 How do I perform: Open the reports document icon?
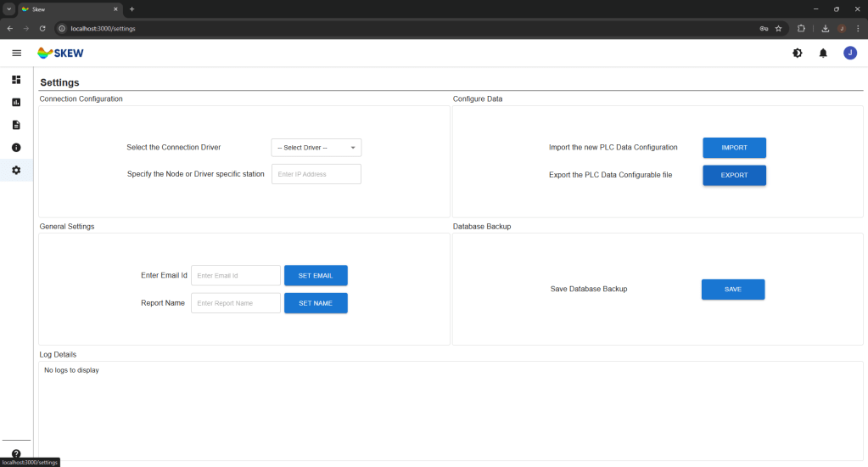pos(16,125)
